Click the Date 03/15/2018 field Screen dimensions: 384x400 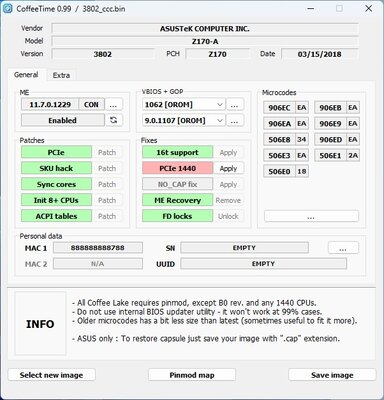pos(319,54)
